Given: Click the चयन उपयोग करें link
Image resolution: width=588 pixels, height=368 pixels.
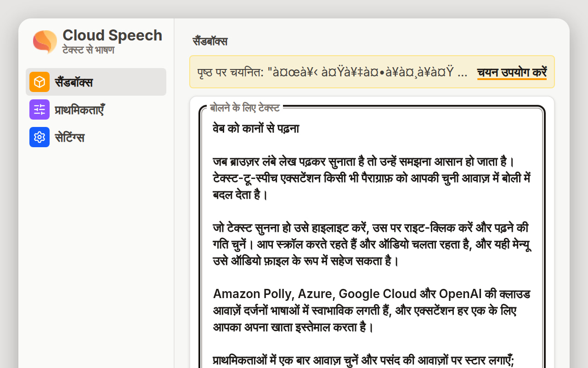Looking at the screenshot, I should tap(512, 72).
